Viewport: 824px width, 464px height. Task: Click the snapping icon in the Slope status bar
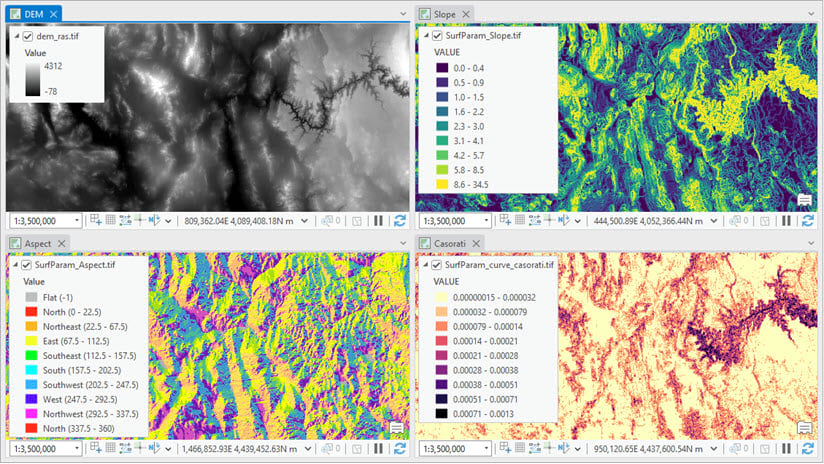pyautogui.click(x=505, y=220)
